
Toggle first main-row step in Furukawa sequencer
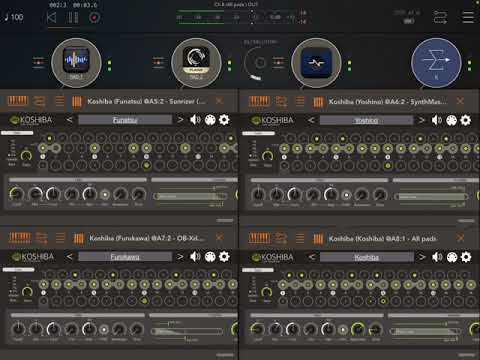coord(44,284)
